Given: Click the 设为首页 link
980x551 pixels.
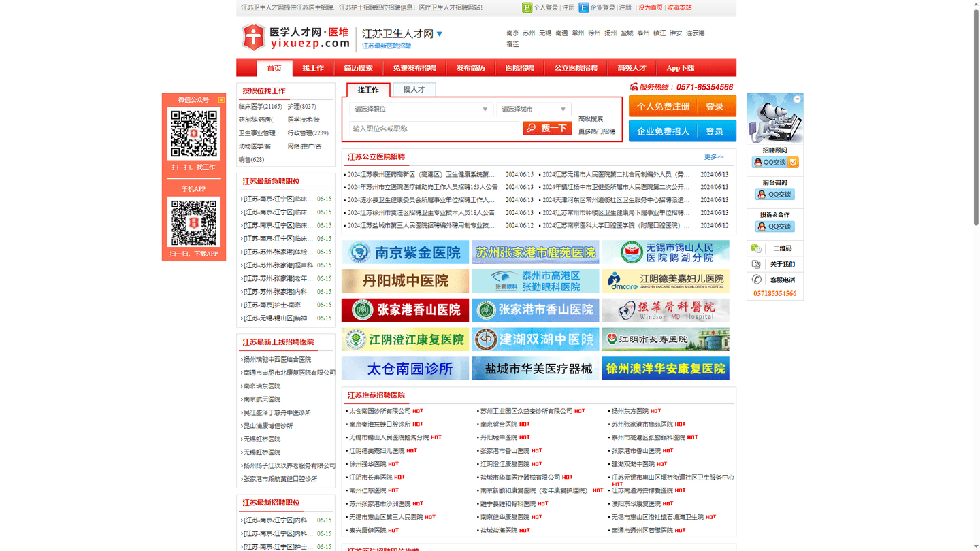Looking at the screenshot, I should (651, 7).
